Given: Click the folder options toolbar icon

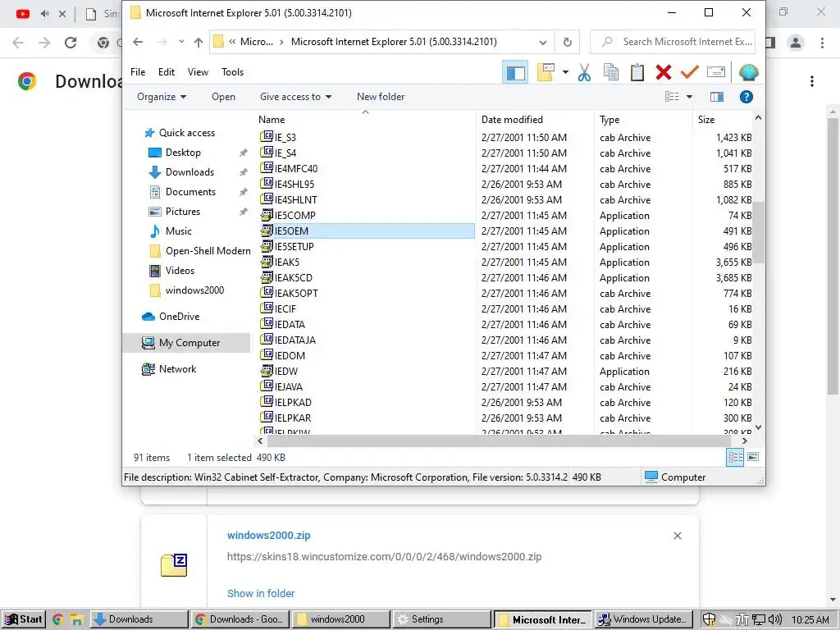Looking at the screenshot, I should 546,72.
